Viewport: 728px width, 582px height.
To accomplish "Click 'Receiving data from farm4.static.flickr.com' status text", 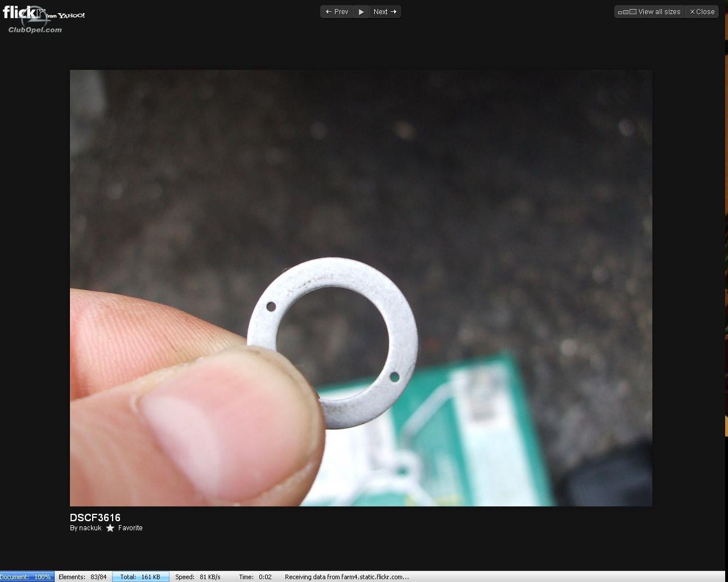I will click(x=347, y=577).
